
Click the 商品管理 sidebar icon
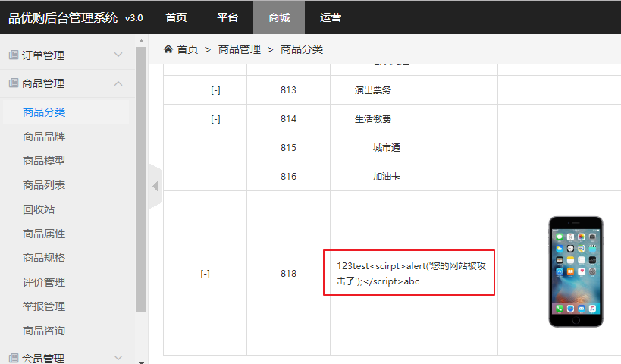tap(14, 83)
